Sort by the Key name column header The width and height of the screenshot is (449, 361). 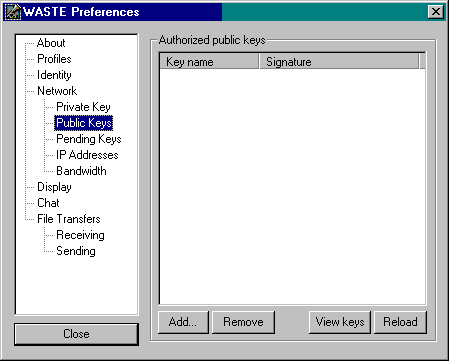[209, 62]
